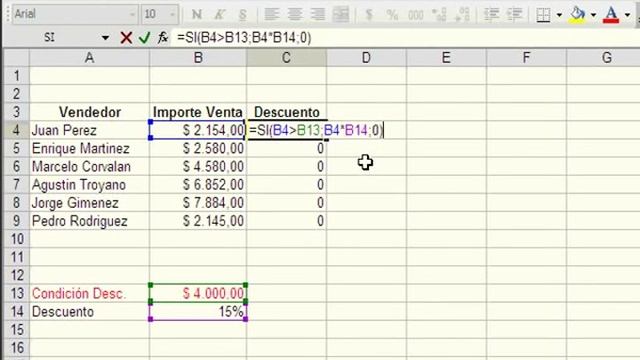Open the borders dropdown arrow
This screenshot has height=360, width=640.
click(559, 15)
